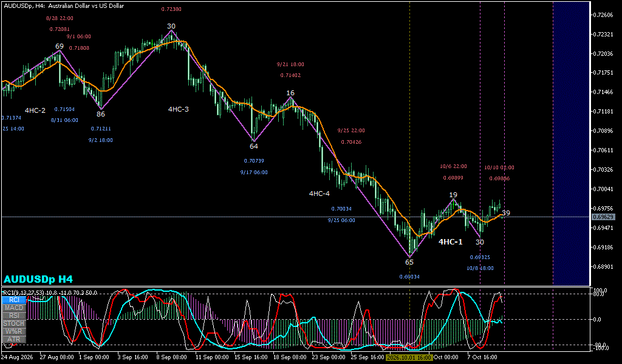The image size is (622, 364).
Task: Click the swing low price '0.71504'
Action: pyautogui.click(x=64, y=109)
